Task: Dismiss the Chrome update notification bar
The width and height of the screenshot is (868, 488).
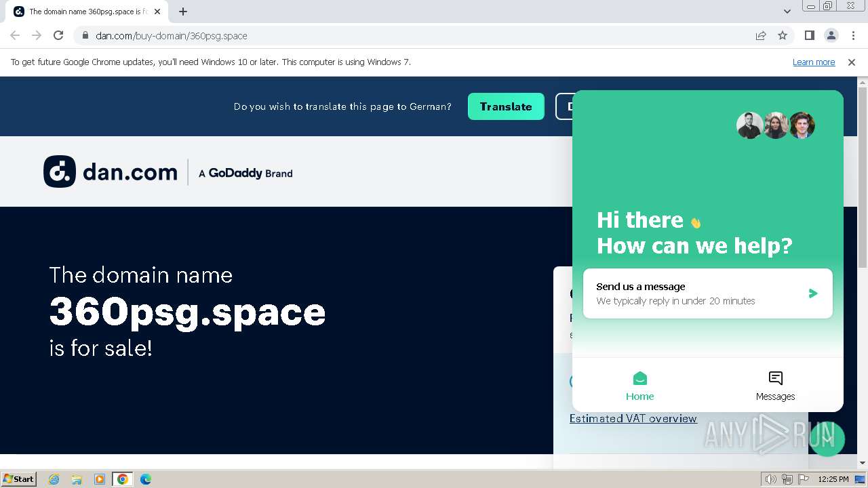Action: [852, 62]
